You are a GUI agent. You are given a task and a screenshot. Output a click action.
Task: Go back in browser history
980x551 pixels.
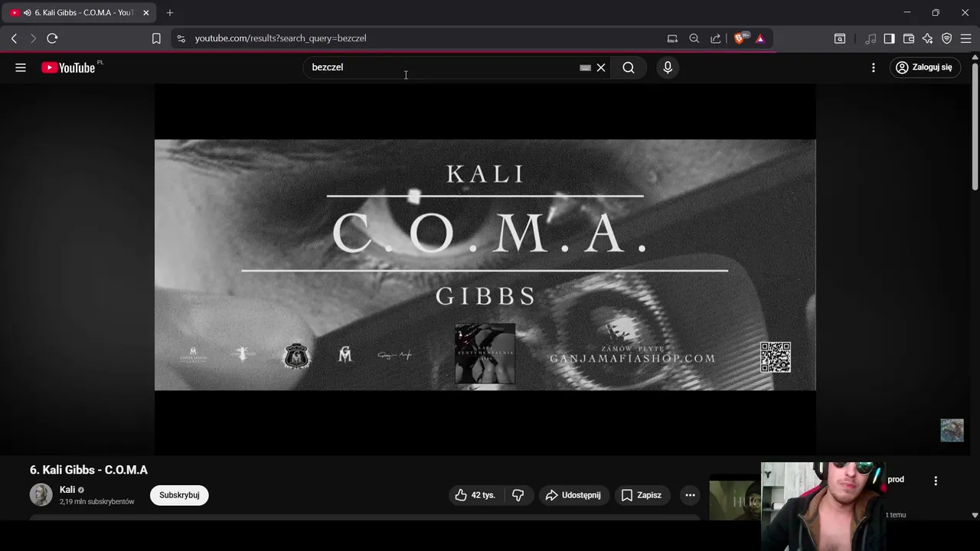tap(14, 38)
